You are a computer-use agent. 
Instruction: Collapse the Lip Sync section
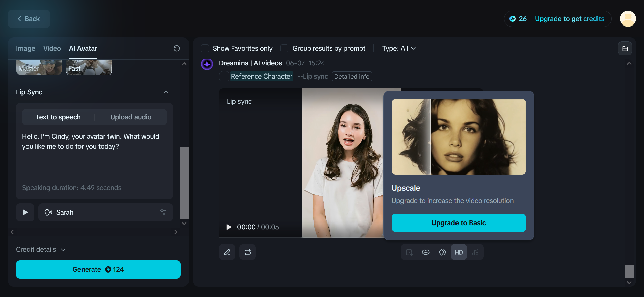pos(166,92)
